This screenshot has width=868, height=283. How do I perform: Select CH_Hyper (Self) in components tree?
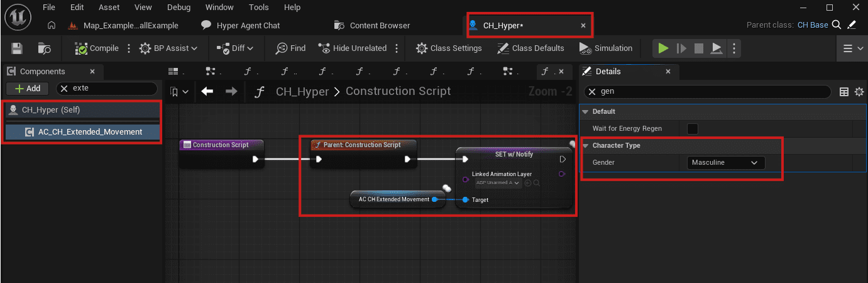pos(82,110)
